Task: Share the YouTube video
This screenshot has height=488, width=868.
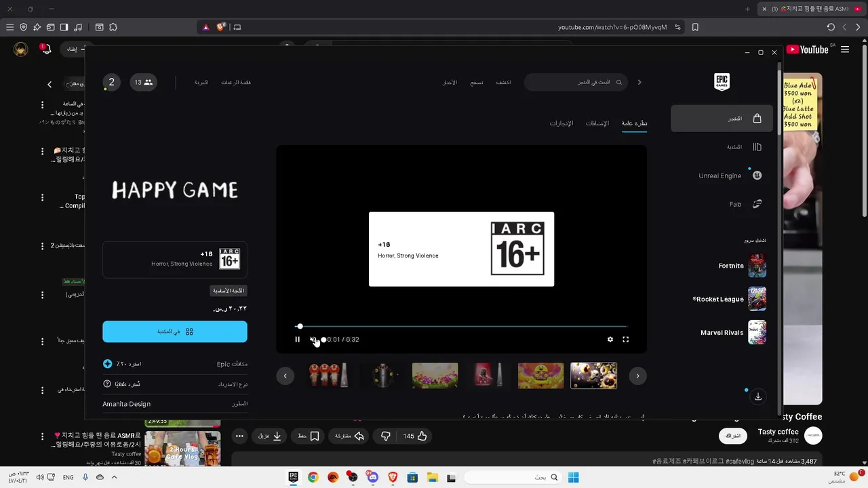Action: tap(349, 436)
